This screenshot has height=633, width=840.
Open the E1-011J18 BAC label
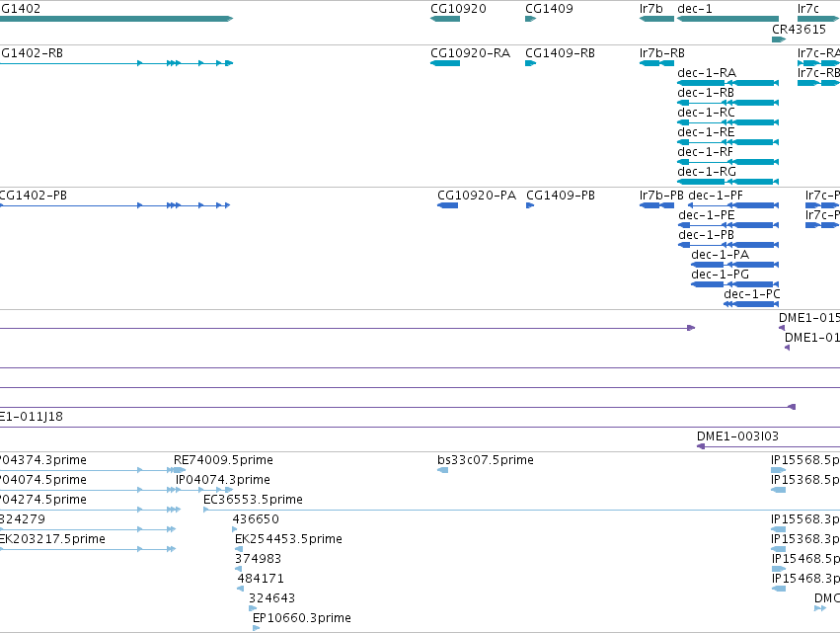point(31,417)
